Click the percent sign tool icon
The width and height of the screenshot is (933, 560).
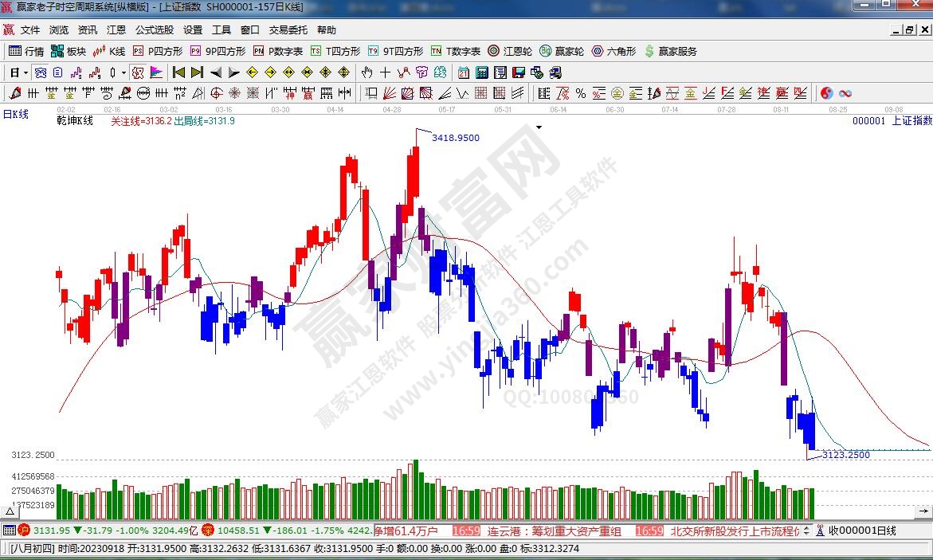click(581, 93)
